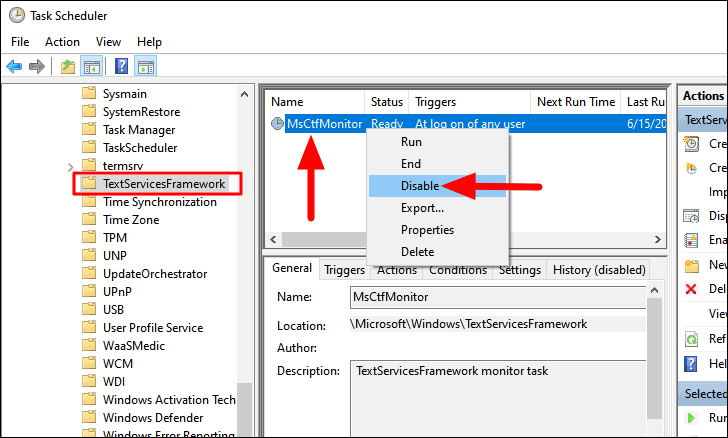
Task: Toggle the Show/Hide Action Pane toolbar icon
Action: click(x=145, y=66)
